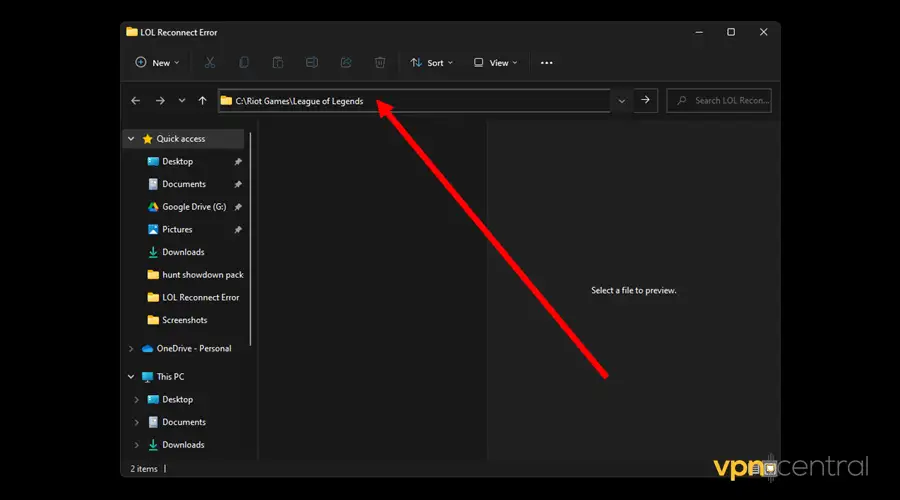The image size is (900, 500).
Task: Open Downloads under This PC
Action: tap(183, 445)
